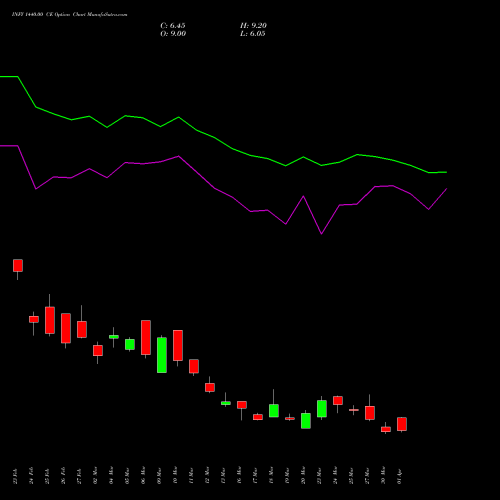
Task: Click the red candle for 24 Mar
Action: 338,400
